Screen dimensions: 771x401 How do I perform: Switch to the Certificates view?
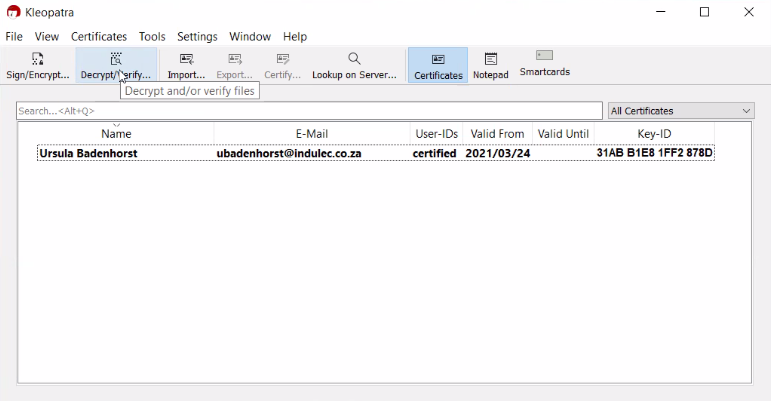click(x=438, y=65)
